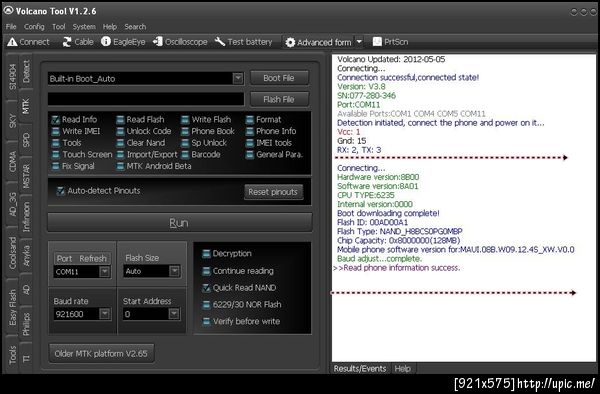This screenshot has height=394, width=600.
Task: Click the Connect warning icon in toolbar
Action: tap(12, 42)
